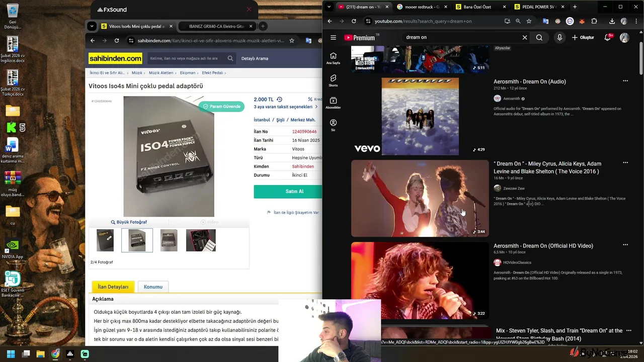This screenshot has height=362, width=644.
Task: Go back in the YouTube browser window
Action: pyautogui.click(x=330, y=21)
